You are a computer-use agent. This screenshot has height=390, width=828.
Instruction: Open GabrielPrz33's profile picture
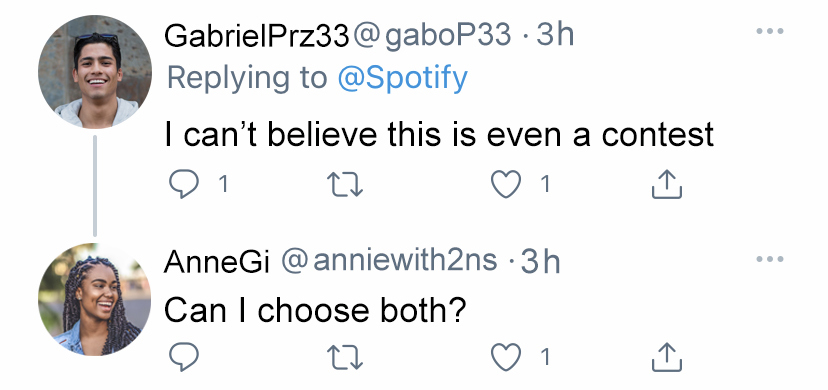95,72
